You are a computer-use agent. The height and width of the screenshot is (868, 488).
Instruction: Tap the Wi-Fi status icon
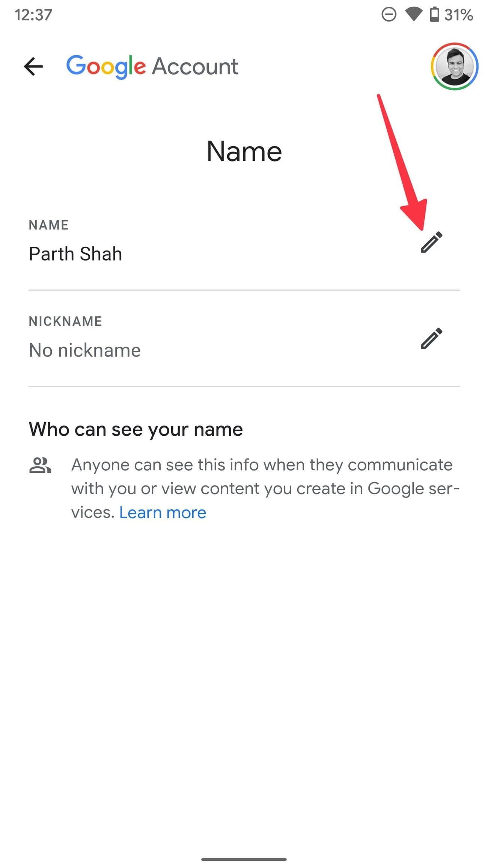tap(414, 15)
